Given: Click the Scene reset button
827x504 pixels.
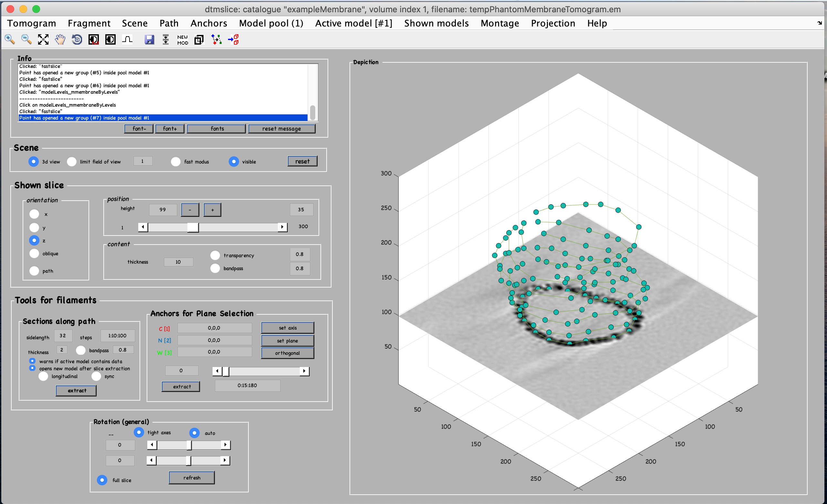Looking at the screenshot, I should point(302,161).
